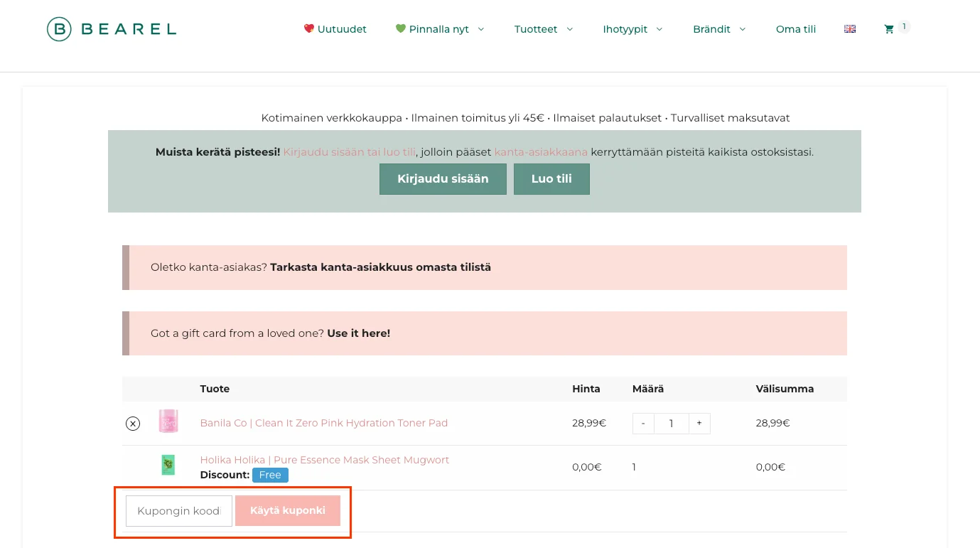Image resolution: width=980 pixels, height=548 pixels.
Task: Focus the Kupongin koodi input field
Action: 179,511
